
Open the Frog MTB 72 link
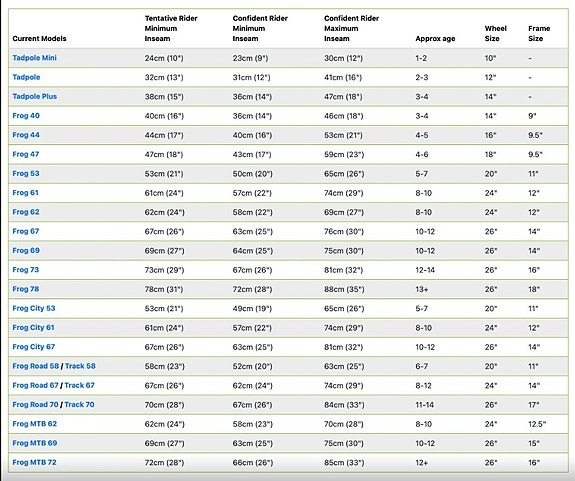pyautogui.click(x=34, y=462)
